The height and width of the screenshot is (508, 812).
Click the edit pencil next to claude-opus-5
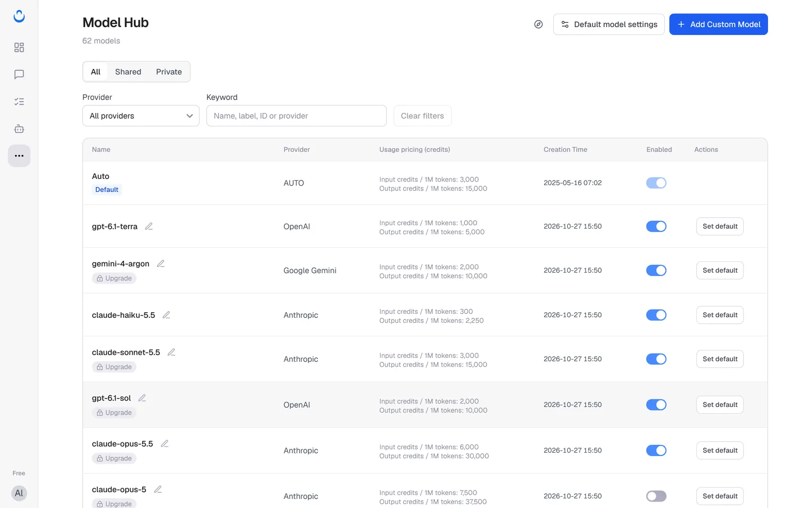158,489
